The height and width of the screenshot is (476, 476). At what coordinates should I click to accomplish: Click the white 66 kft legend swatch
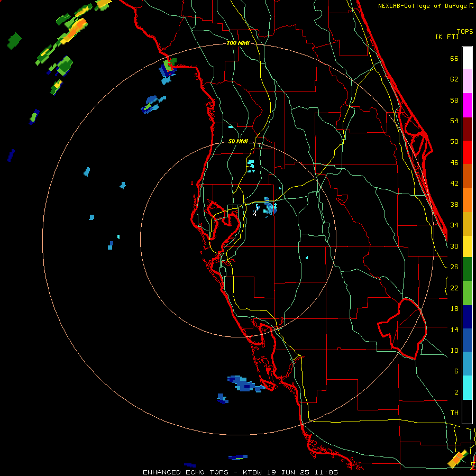click(x=467, y=58)
